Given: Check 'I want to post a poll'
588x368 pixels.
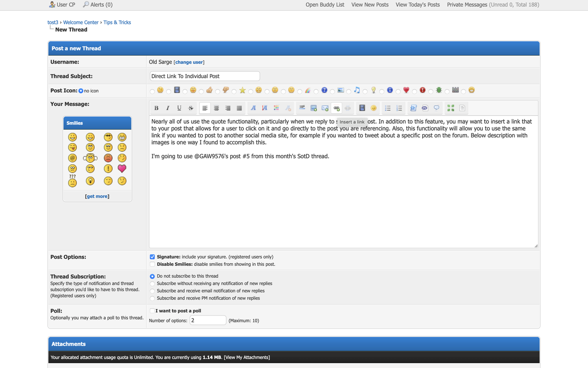Looking at the screenshot, I should (x=153, y=311).
